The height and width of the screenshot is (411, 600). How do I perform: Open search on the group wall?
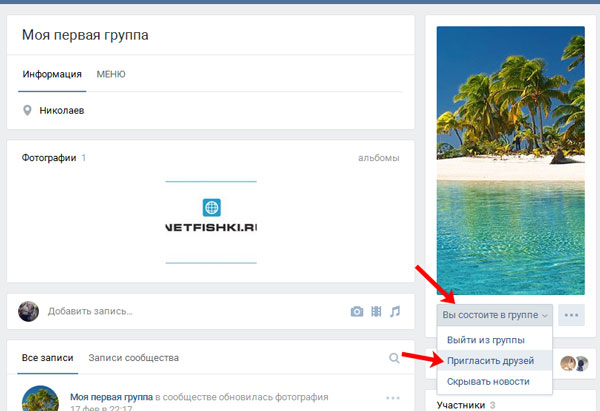click(x=394, y=358)
